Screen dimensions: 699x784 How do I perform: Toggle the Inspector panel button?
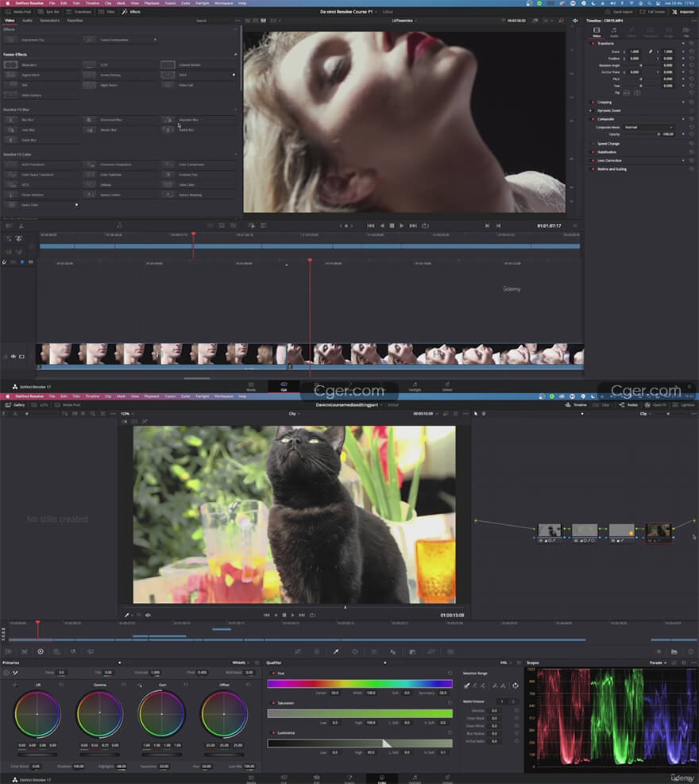(683, 11)
